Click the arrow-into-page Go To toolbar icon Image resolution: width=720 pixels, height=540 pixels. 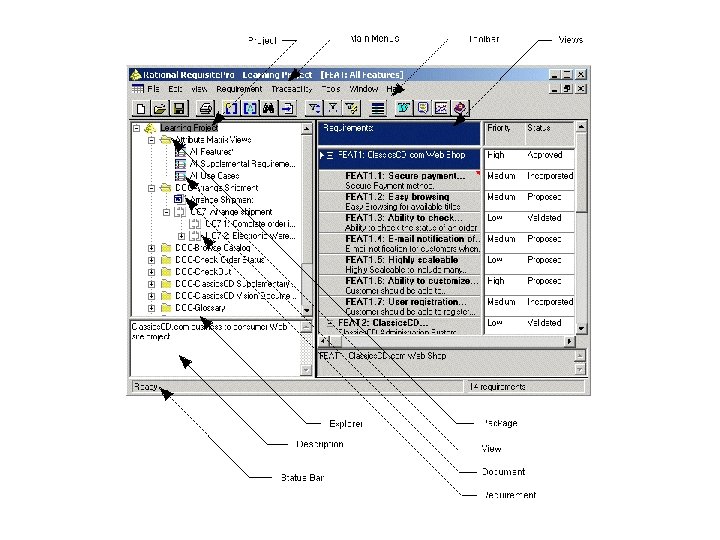pos(287,108)
